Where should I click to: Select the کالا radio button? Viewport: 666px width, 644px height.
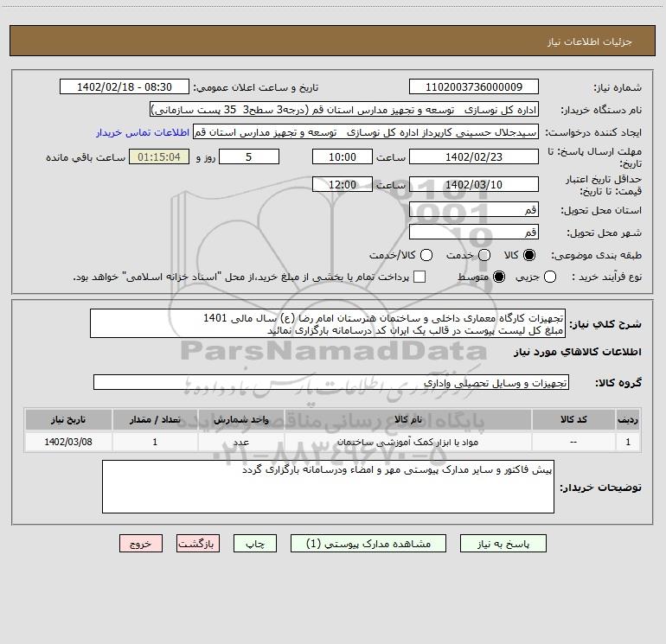[529, 255]
